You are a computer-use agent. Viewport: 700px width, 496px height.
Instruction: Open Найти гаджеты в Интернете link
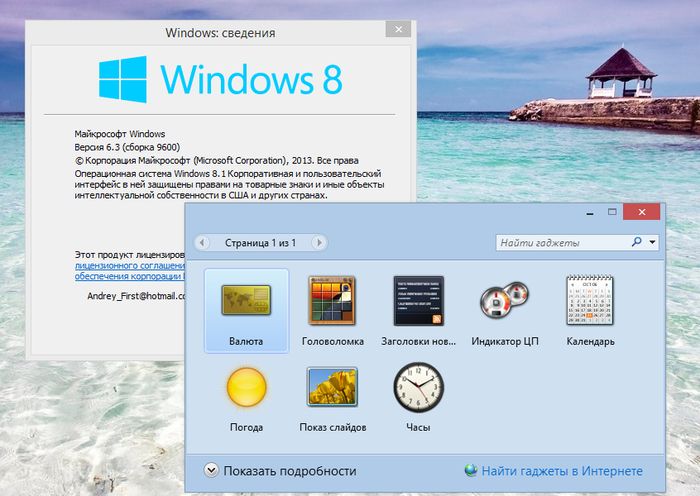click(x=561, y=471)
